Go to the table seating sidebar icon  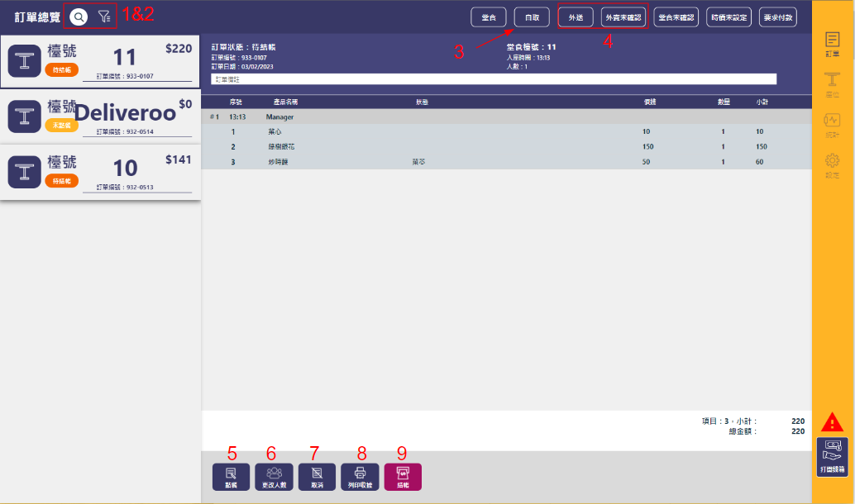point(833,84)
